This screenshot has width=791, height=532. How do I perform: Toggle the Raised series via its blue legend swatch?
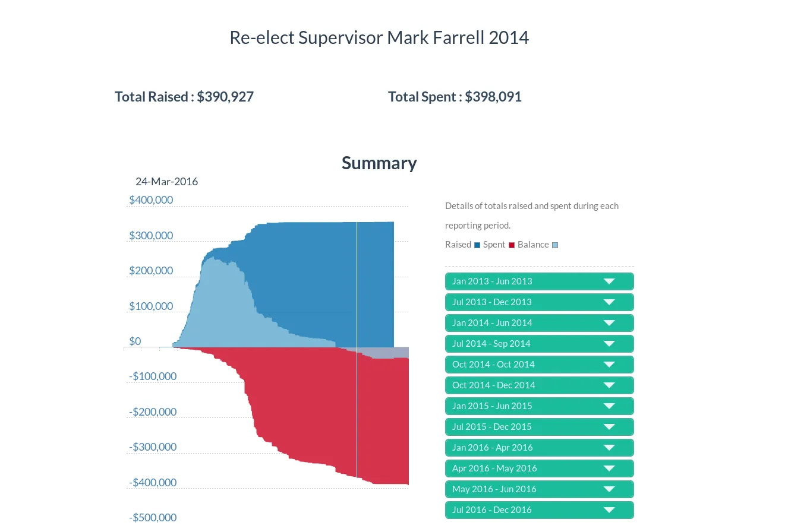[x=477, y=245]
